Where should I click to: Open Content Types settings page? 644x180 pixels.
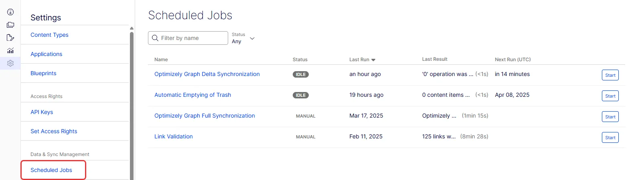point(49,35)
